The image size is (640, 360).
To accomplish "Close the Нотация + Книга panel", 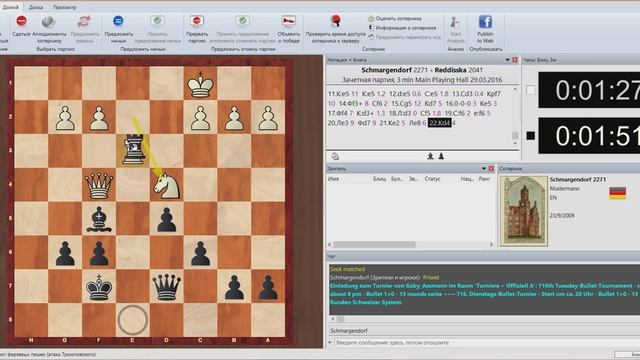I will click(x=515, y=60).
